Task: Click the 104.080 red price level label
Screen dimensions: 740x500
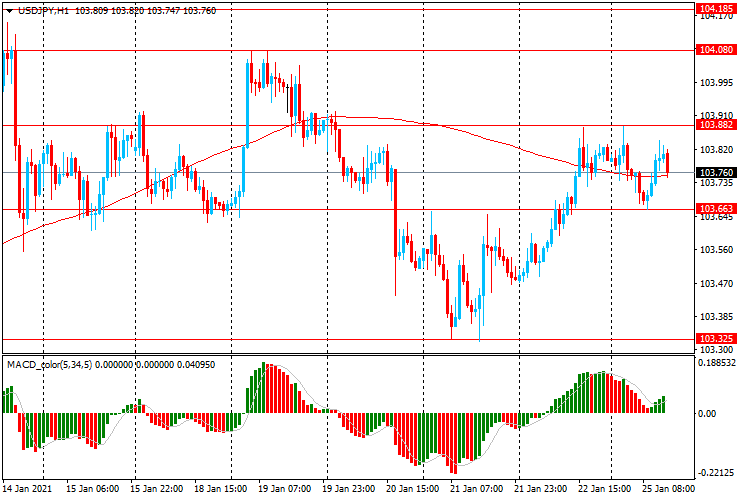Action: (x=716, y=50)
